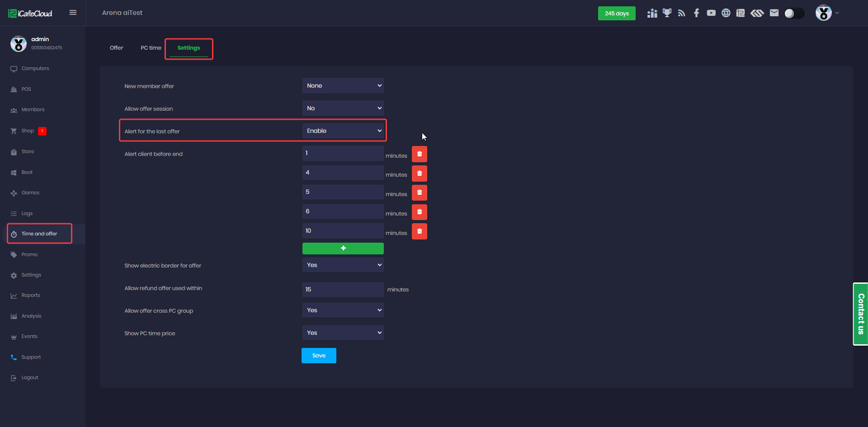Image resolution: width=868 pixels, height=427 pixels.
Task: Open Allow offer cross PC group dropdown
Action: click(343, 310)
